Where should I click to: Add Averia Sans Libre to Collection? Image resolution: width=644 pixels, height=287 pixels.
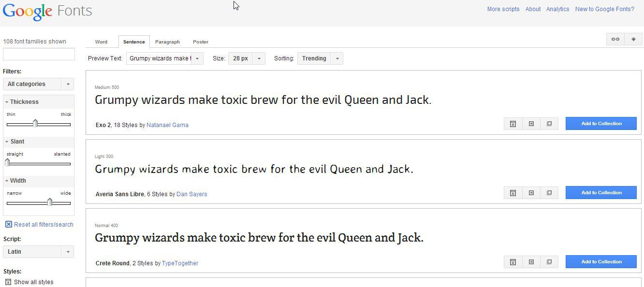[x=601, y=193]
